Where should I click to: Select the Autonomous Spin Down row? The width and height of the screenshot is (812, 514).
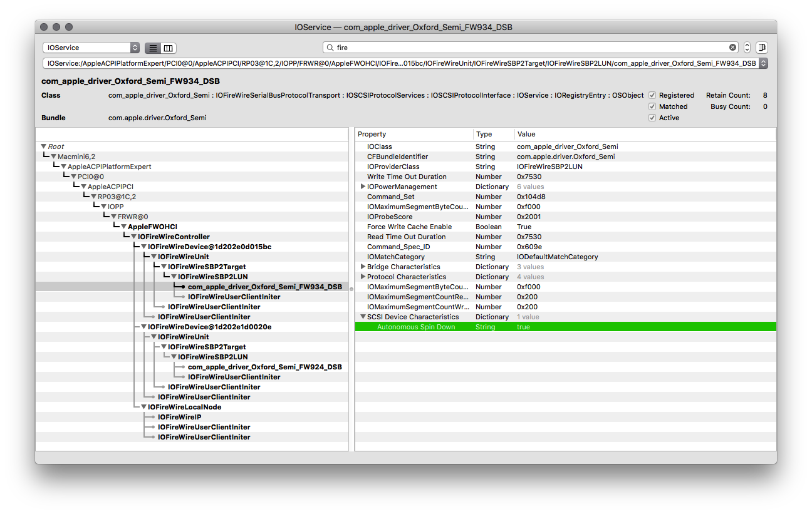(x=566, y=327)
